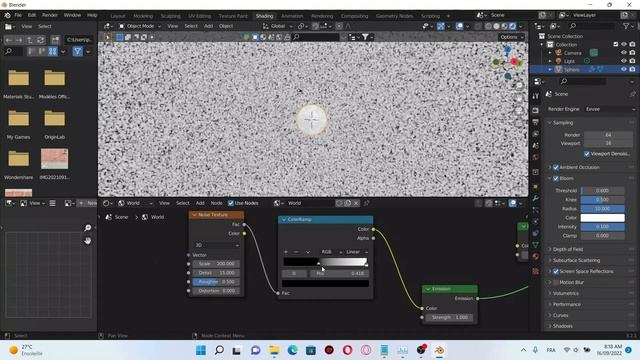This screenshot has width=640, height=360.
Task: Open the Materials folder in file browser
Action: (x=18, y=84)
